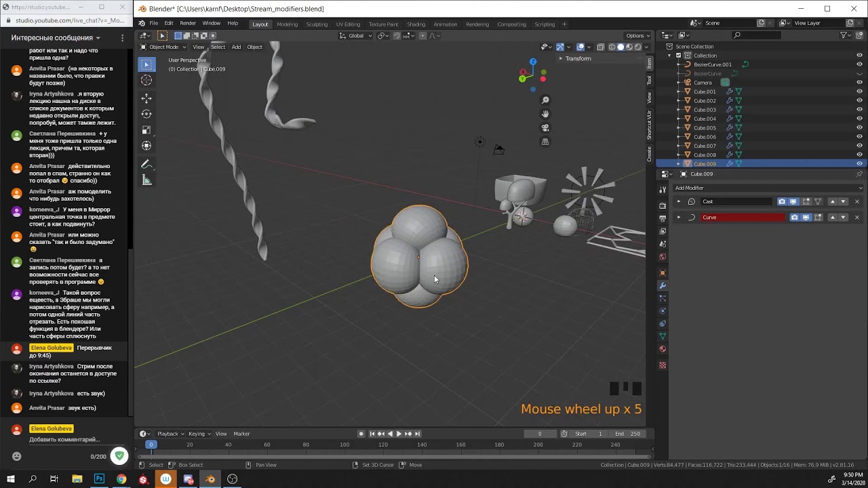868x488 pixels.
Task: Play the timeline animation
Action: (399, 434)
